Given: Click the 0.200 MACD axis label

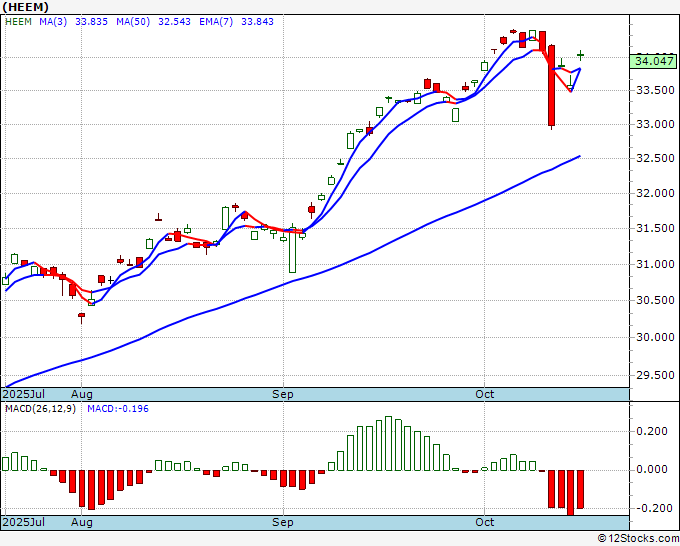Looking at the screenshot, I should (x=652, y=431).
